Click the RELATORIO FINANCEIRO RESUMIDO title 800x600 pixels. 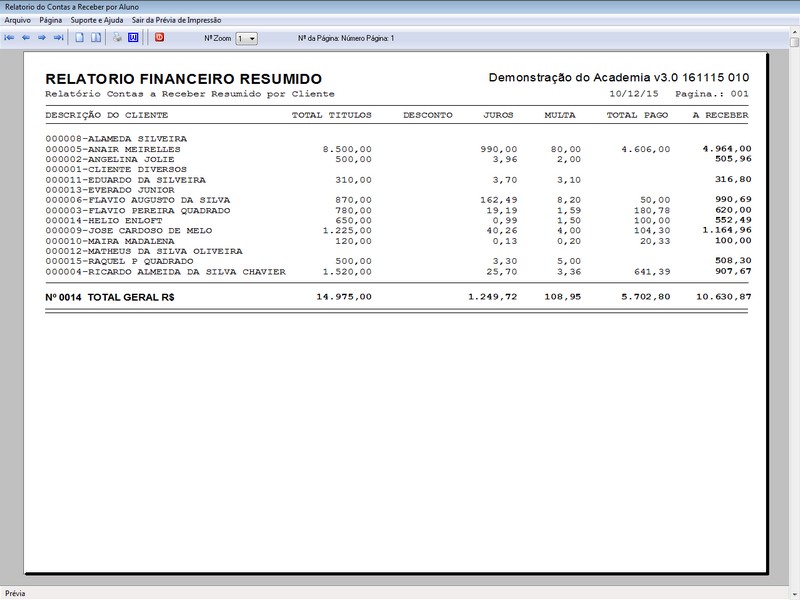point(184,79)
